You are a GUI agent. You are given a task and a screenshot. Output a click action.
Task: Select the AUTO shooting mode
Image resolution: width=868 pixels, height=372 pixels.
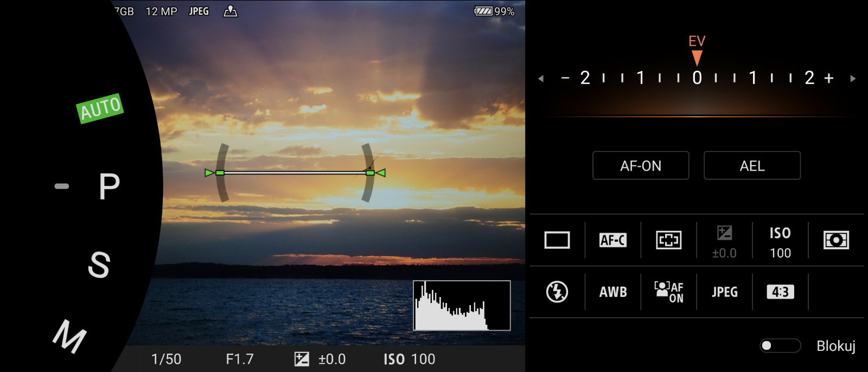[100, 108]
